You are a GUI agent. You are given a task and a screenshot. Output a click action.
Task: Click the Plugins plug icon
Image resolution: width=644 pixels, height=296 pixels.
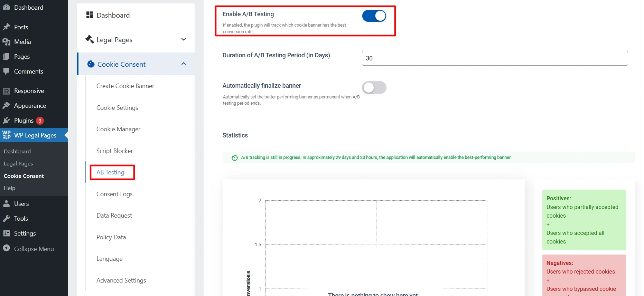click(x=6, y=121)
